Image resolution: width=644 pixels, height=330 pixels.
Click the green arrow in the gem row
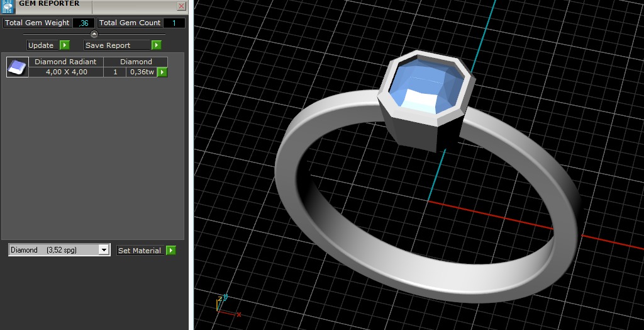click(163, 72)
